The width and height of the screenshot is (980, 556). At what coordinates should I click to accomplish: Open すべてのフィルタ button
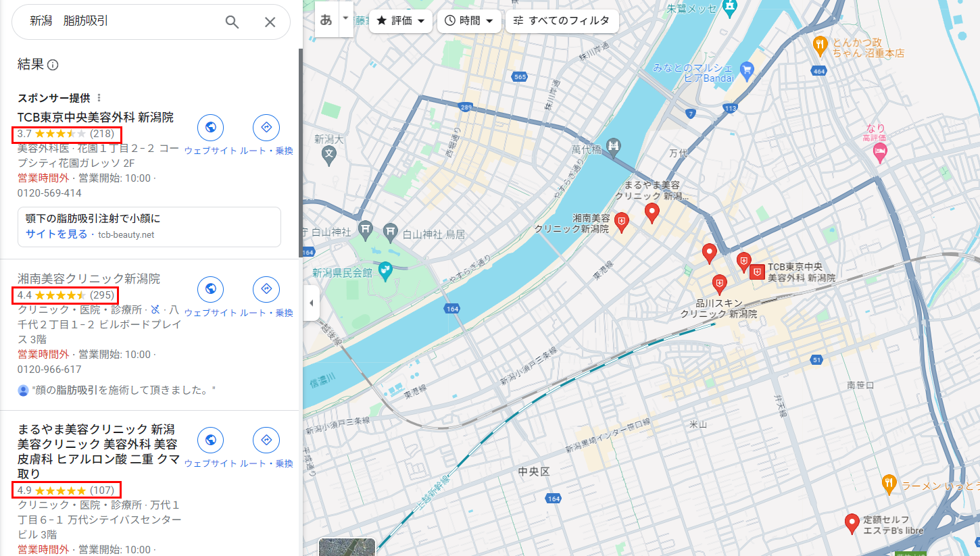pos(561,21)
